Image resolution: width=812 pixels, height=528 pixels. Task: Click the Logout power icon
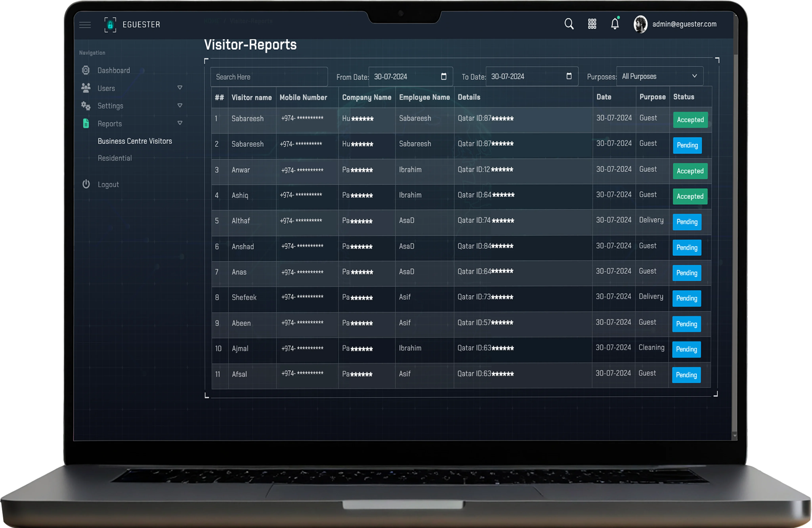(x=86, y=184)
